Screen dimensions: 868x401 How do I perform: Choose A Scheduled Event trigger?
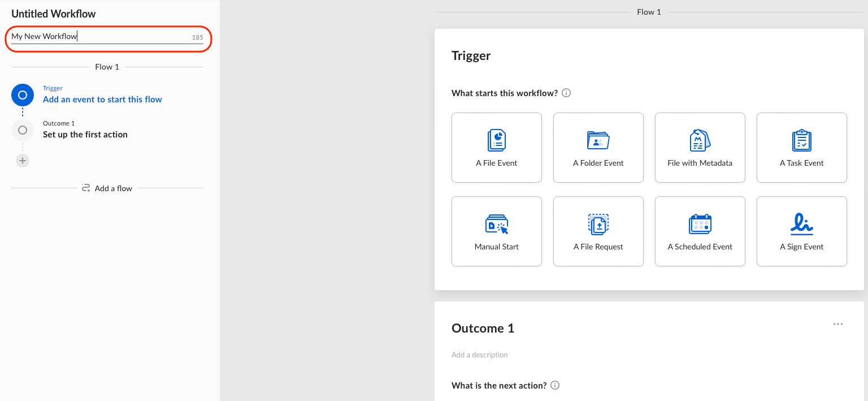(700, 231)
